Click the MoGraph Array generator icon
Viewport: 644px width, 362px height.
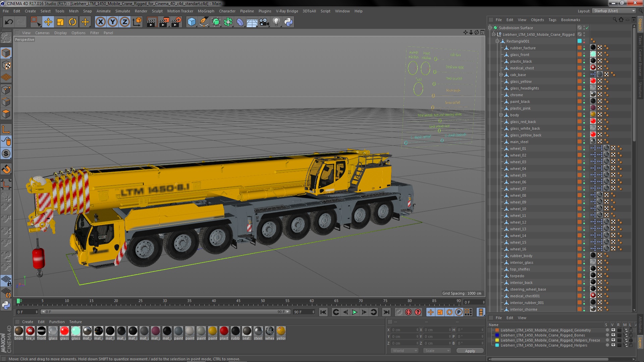point(228,22)
